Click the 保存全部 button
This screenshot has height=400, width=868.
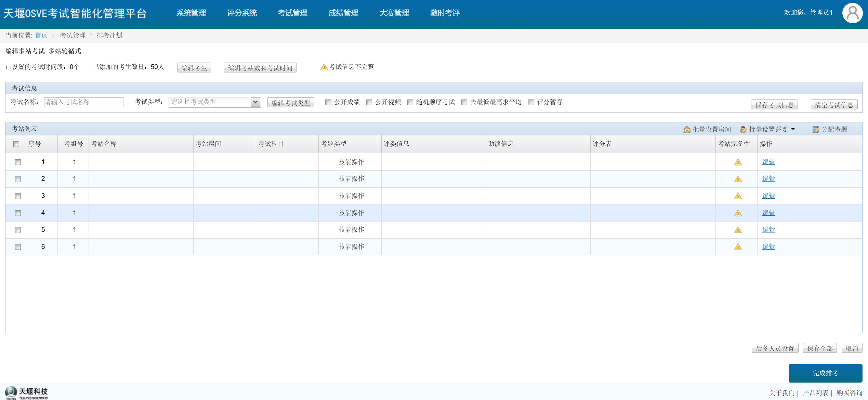[x=820, y=348]
